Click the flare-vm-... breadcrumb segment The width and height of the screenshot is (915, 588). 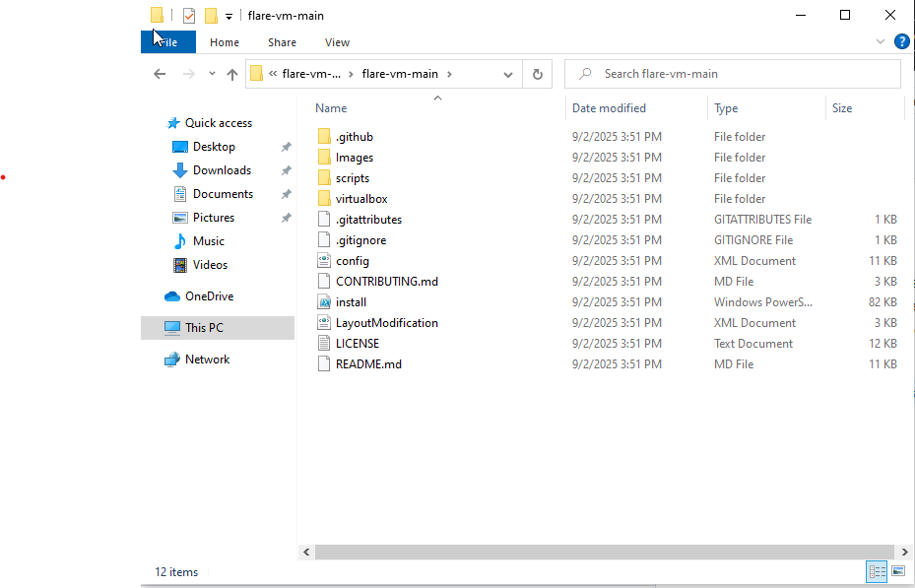pos(311,74)
